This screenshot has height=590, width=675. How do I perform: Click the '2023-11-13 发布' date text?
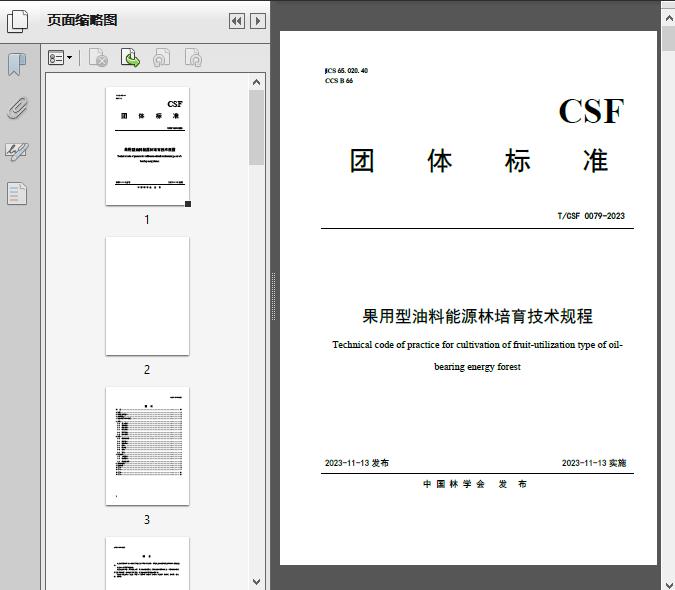tap(357, 463)
